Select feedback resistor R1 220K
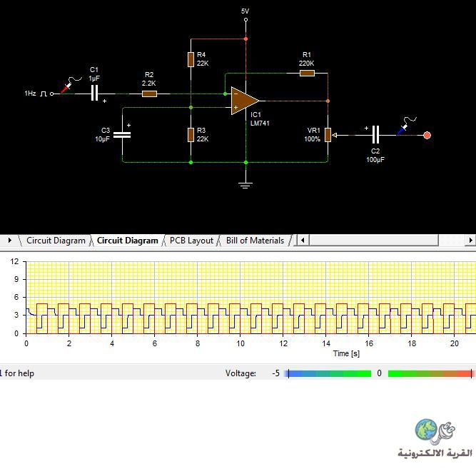Image resolution: width=476 pixels, height=469 pixels. point(307,73)
